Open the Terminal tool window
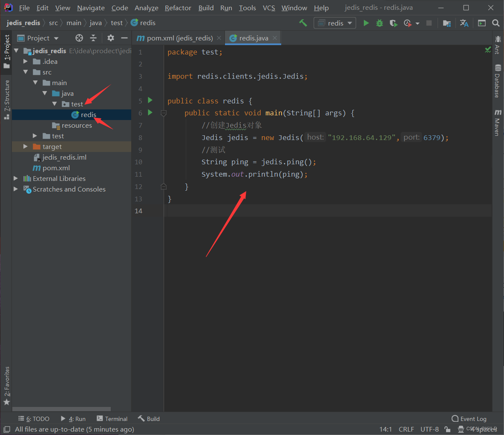 click(112, 419)
